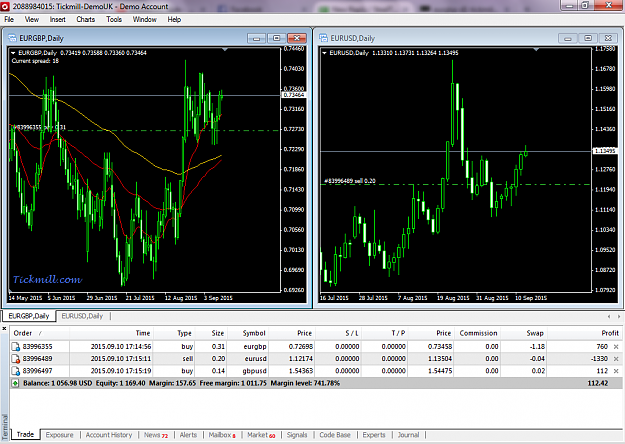Close the EURUSD chart window

[x=608, y=38]
